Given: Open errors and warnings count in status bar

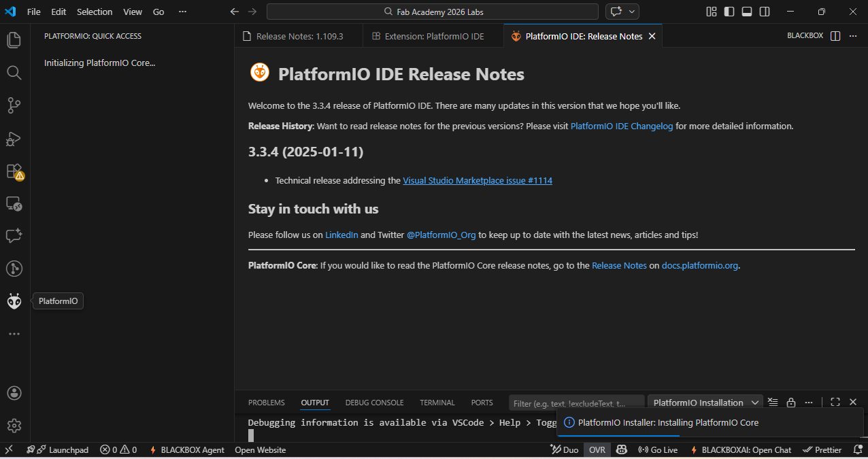Looking at the screenshot, I should tap(118, 449).
